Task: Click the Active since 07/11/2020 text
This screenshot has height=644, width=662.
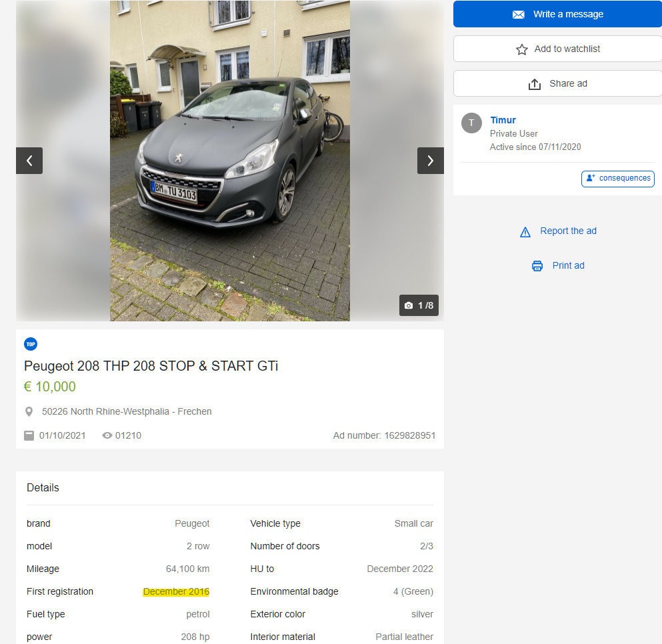Action: (535, 147)
